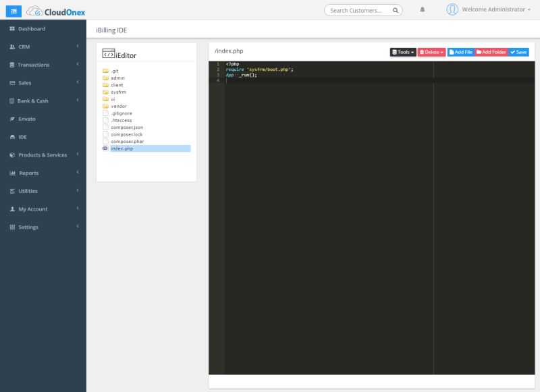Open the vendor folder in the file tree
The height and width of the screenshot is (392, 540).
click(x=118, y=106)
